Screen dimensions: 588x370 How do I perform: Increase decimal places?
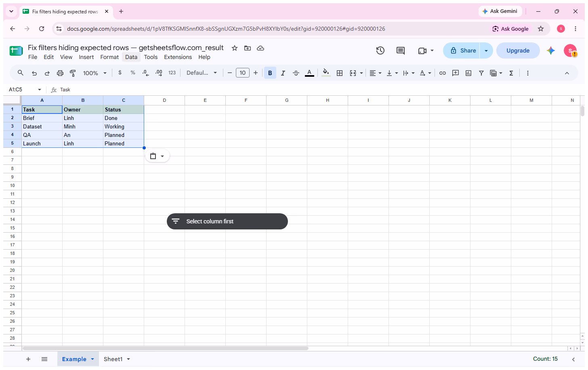point(159,73)
